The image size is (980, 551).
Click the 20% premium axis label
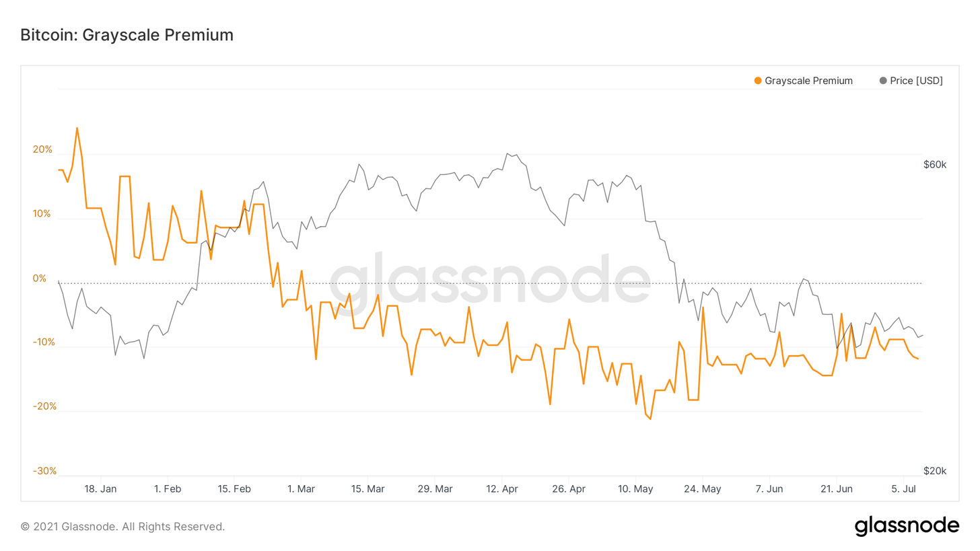pos(42,149)
